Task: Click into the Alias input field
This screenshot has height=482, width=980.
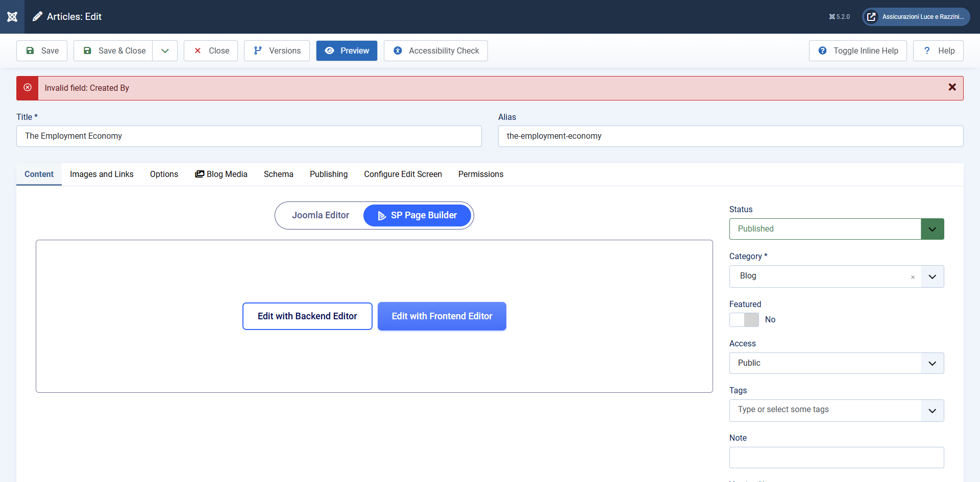Action: 730,136
